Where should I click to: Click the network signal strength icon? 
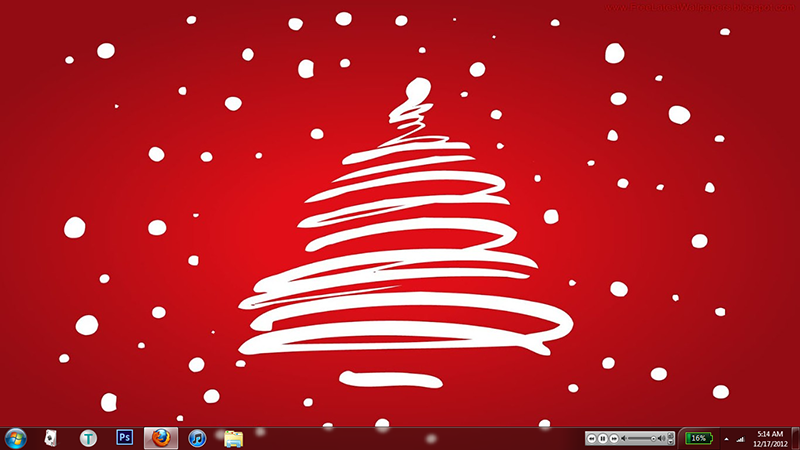click(740, 438)
